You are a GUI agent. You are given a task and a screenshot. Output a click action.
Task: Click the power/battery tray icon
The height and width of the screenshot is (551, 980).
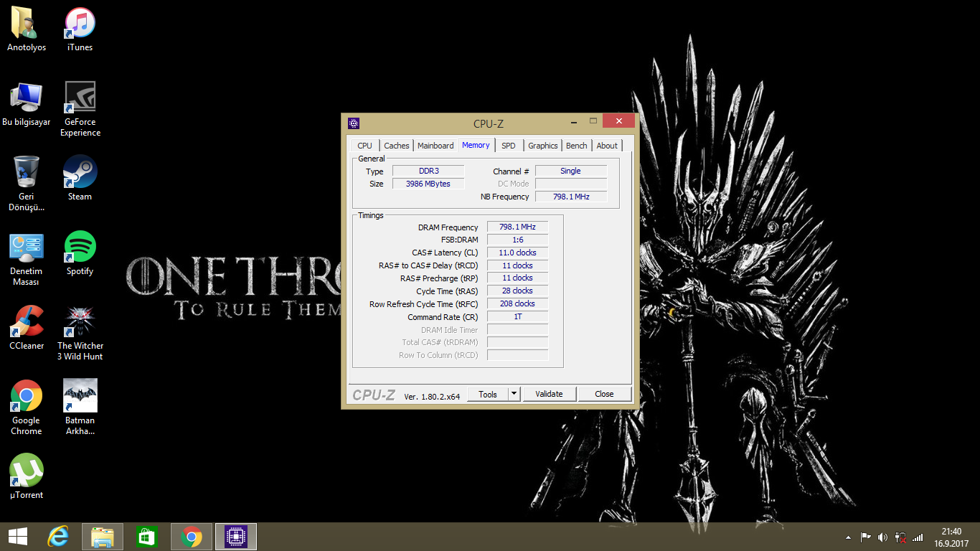[900, 537]
